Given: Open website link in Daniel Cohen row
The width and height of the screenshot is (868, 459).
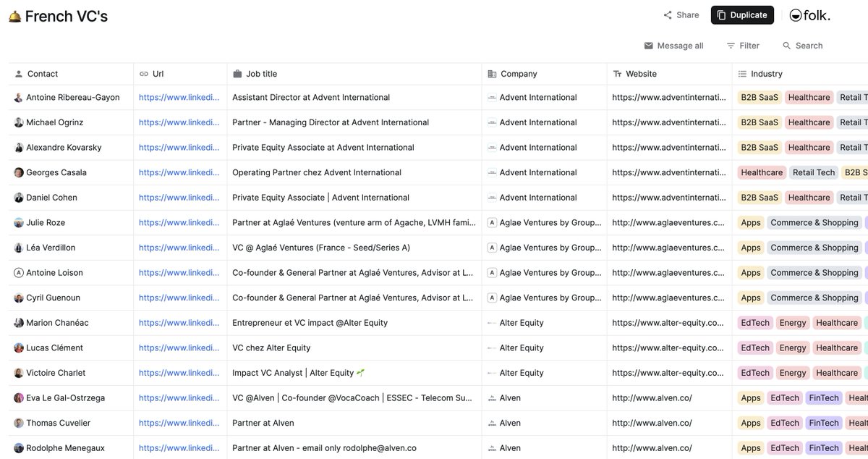Looking at the screenshot, I should click(x=668, y=198).
